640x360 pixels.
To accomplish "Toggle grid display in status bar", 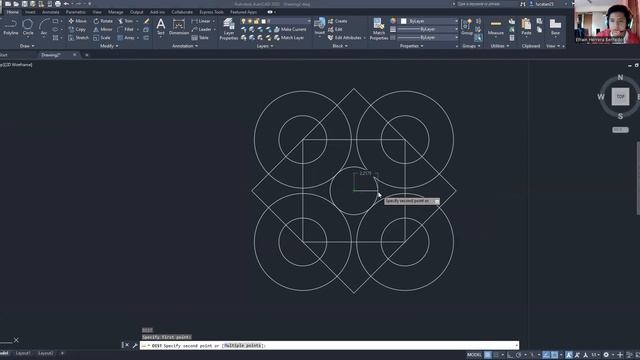I will pyautogui.click(x=488, y=355).
